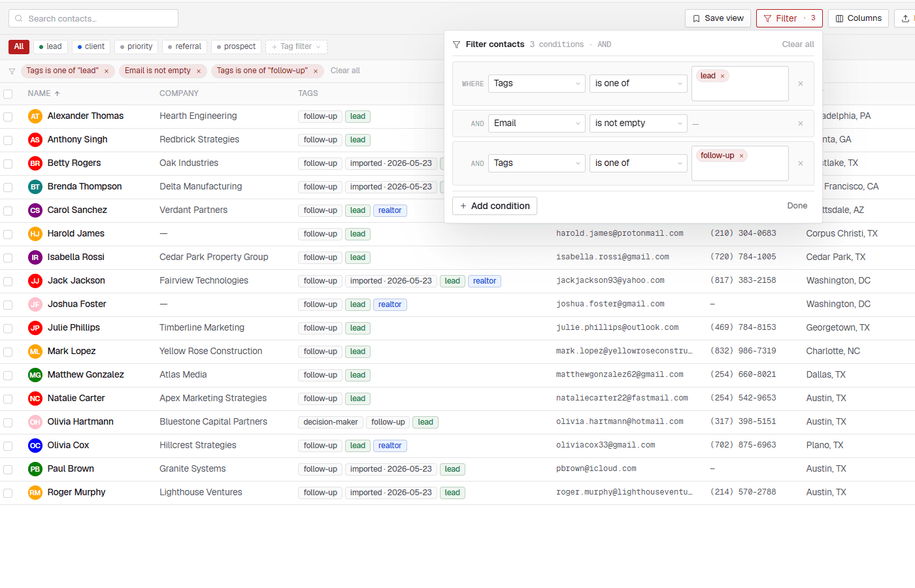This screenshot has height=588, width=915.
Task: Check the box for Alexander Thomas
Action: pos(8,117)
